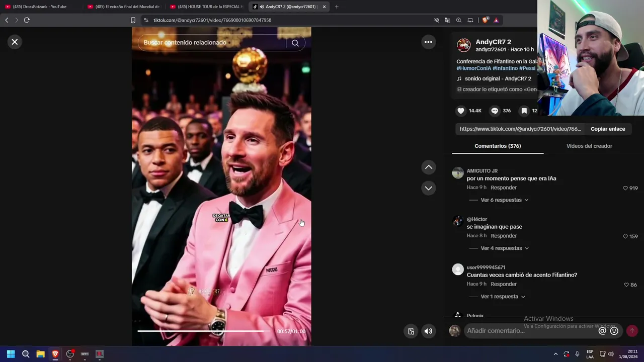Expand 'Ver 6 respuestas' replies

coord(504,200)
